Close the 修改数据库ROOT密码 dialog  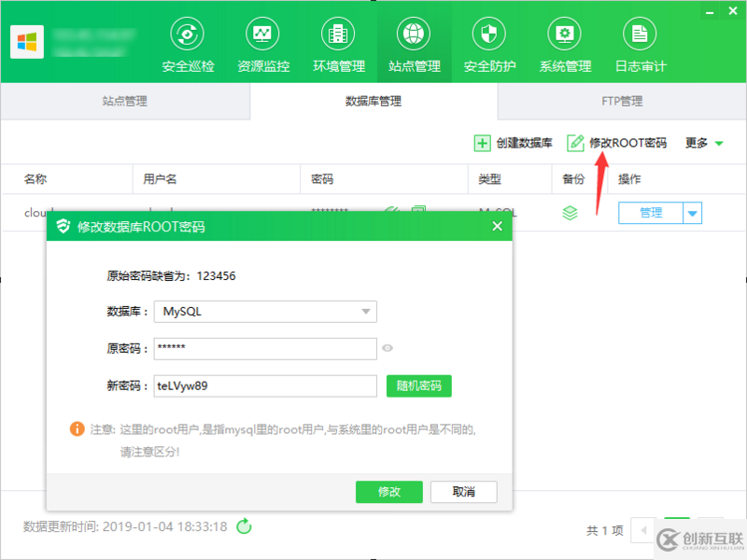click(498, 226)
